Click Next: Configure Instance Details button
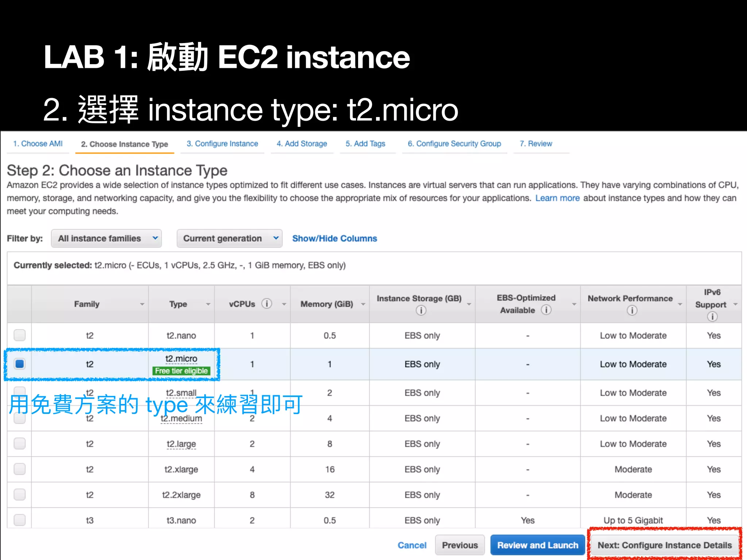Viewport: 747px width, 560px height. (x=665, y=545)
